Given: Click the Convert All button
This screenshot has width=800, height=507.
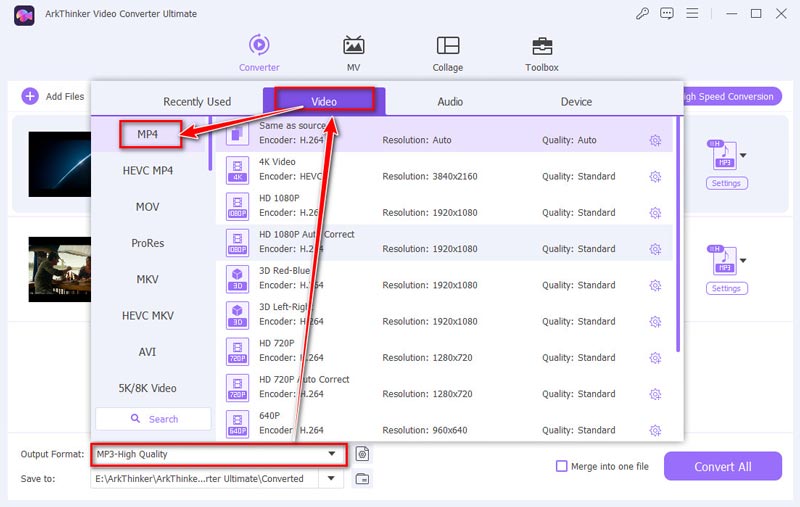Looking at the screenshot, I should tap(722, 466).
